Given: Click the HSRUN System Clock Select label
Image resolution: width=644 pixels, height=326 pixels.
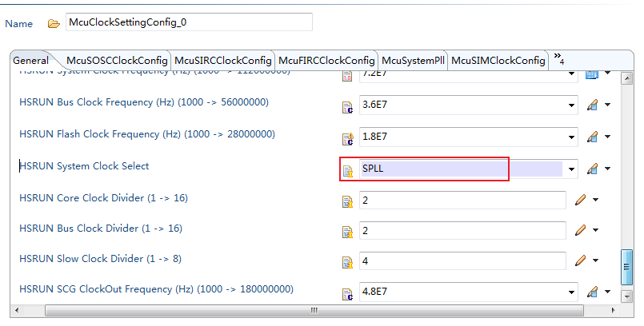Looking at the screenshot, I should pyautogui.click(x=84, y=166).
